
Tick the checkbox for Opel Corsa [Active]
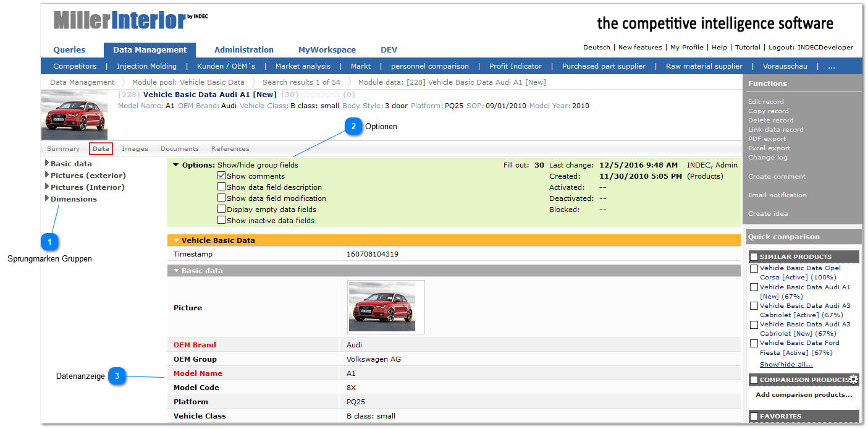754,268
